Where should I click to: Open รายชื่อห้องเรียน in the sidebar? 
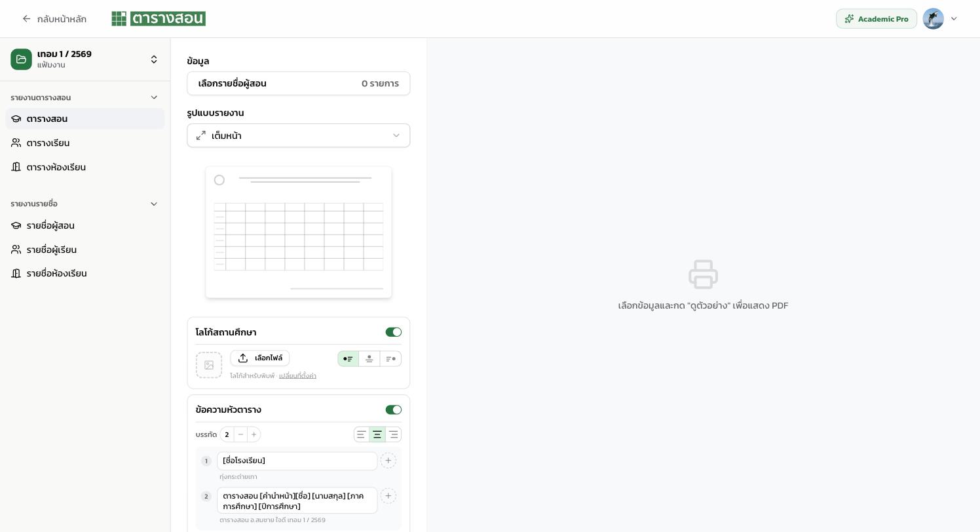(x=85, y=273)
